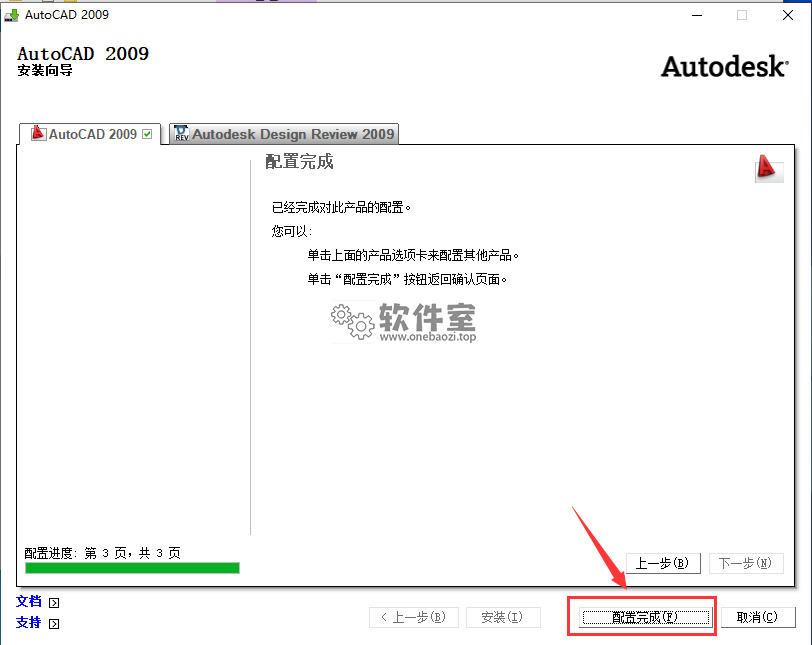Viewport: 812px width, 645px height.
Task: Select the AutoCAD 2009 tab label
Action: [x=92, y=134]
